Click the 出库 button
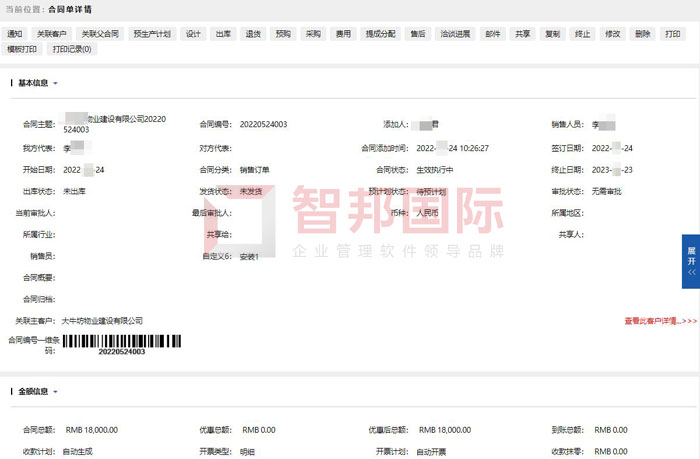 [224, 33]
